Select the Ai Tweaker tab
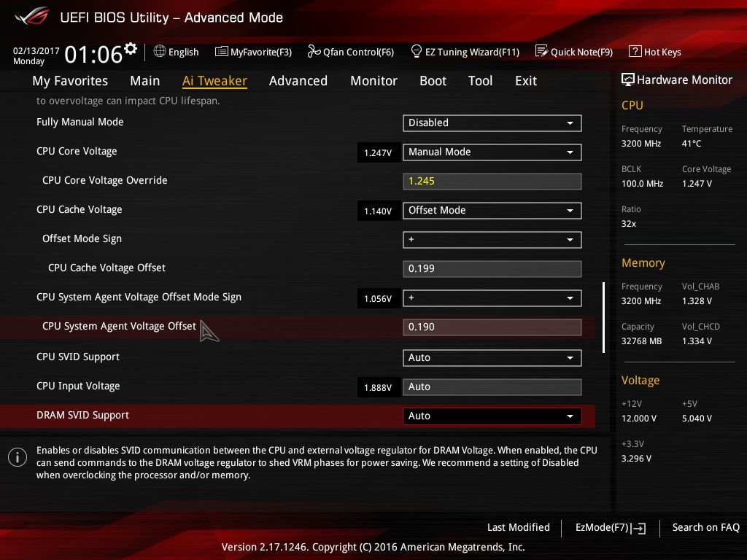 tap(214, 81)
